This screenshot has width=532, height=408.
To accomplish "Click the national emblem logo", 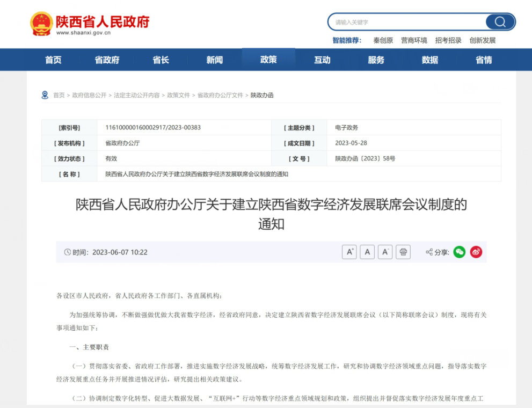I will (41, 24).
